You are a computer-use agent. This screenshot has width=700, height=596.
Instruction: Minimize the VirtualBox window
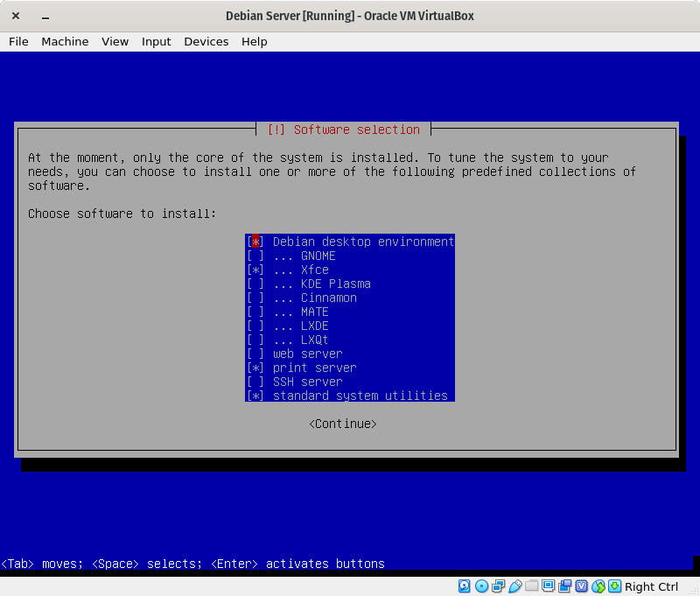click(45, 17)
